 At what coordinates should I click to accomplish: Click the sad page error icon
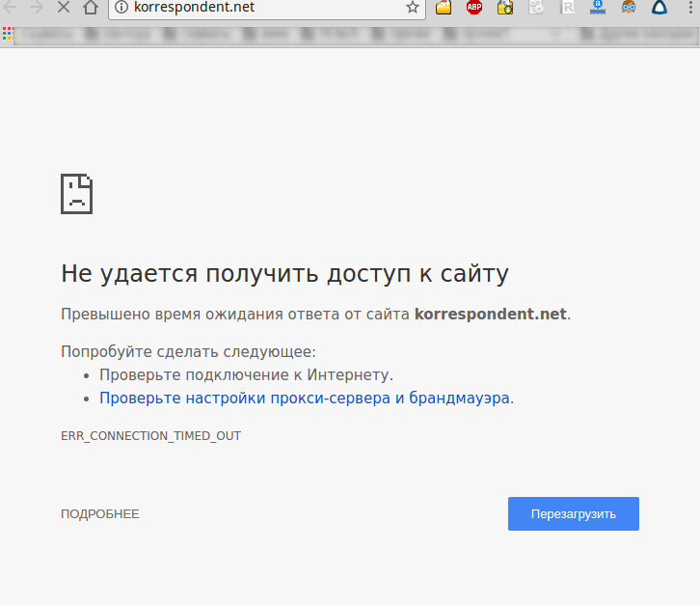click(77, 194)
